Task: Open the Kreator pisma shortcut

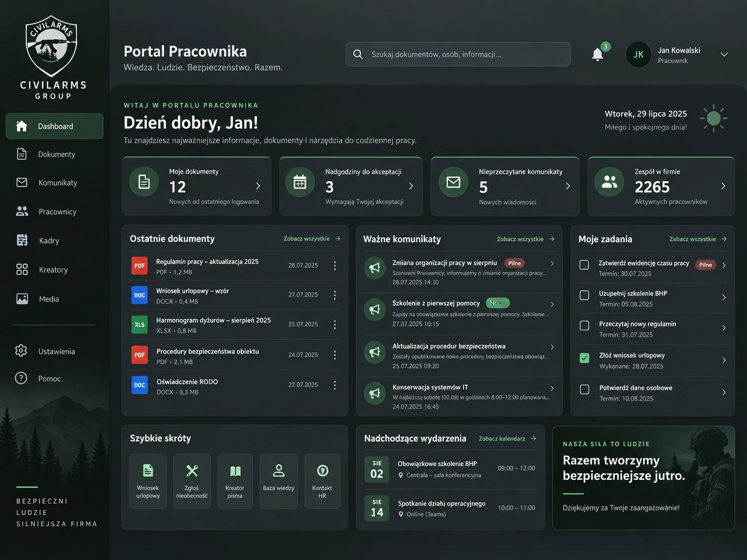Action: pyautogui.click(x=235, y=481)
